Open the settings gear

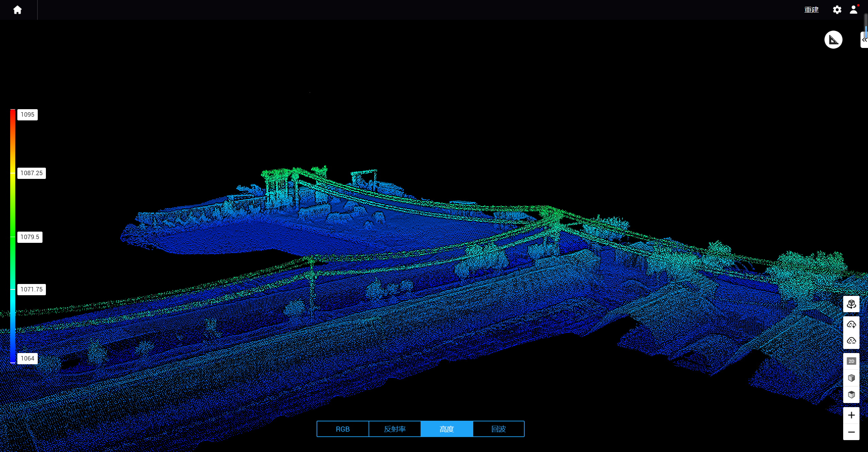[837, 10]
